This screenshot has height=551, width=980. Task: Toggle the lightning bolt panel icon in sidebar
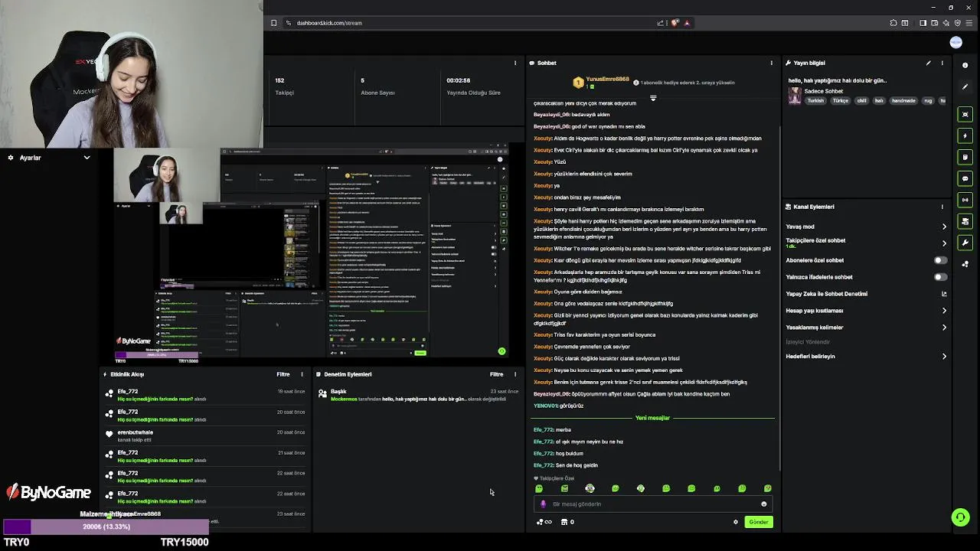click(965, 135)
